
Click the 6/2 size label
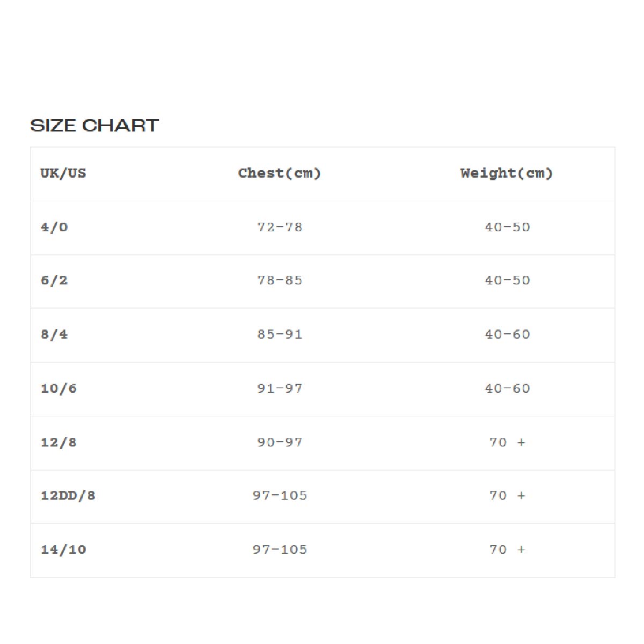(x=54, y=280)
